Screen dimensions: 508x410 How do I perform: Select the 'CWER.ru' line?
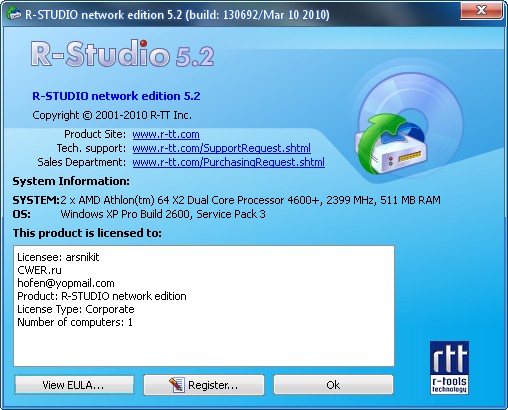click(x=39, y=270)
